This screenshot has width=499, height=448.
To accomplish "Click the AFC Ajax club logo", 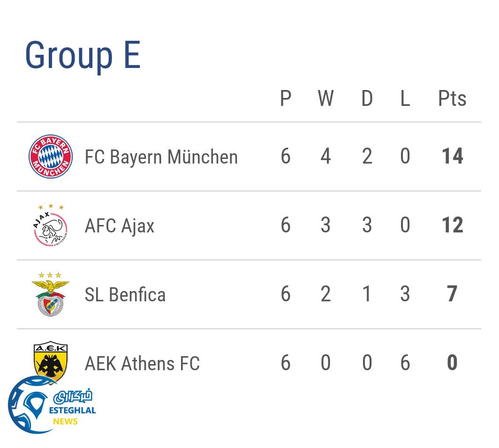I will click(x=51, y=225).
